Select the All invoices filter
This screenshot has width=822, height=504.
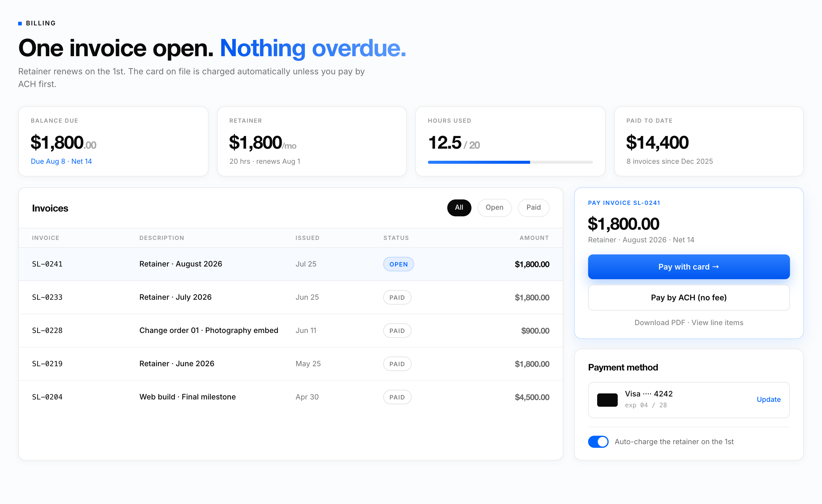459,208
